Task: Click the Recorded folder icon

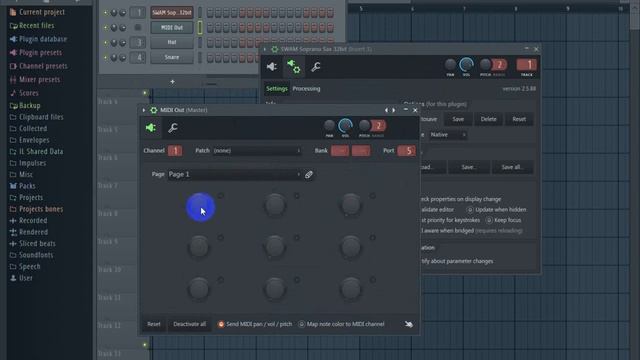Action: coord(13,220)
